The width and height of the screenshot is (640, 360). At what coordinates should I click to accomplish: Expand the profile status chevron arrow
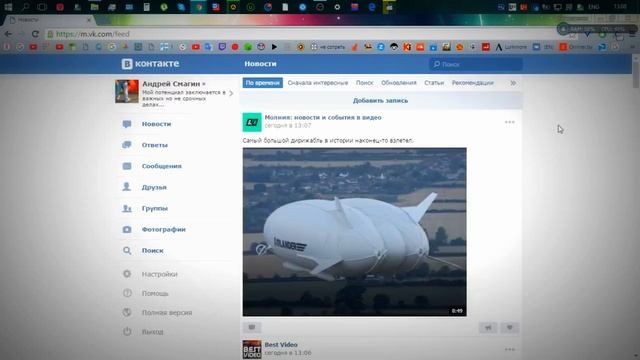pos(231,93)
